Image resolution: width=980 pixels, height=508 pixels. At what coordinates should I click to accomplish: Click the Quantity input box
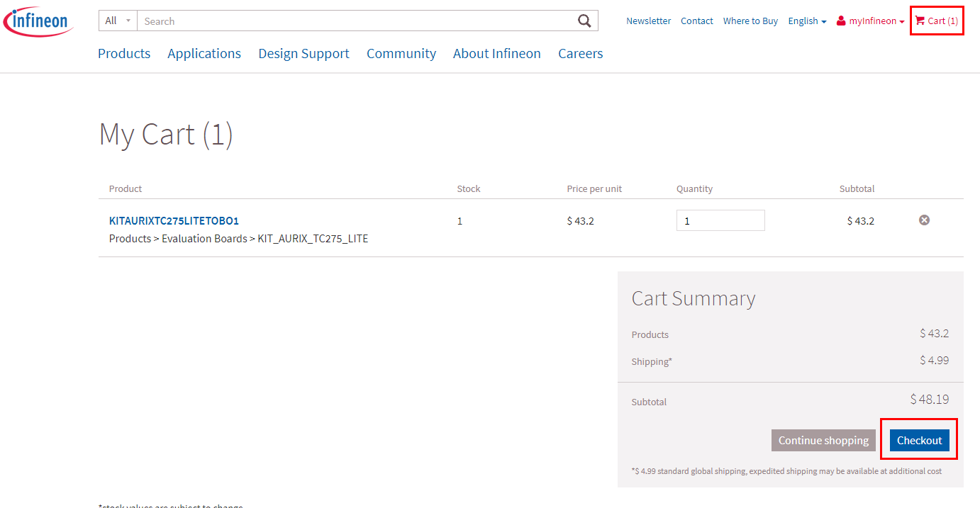(x=720, y=220)
